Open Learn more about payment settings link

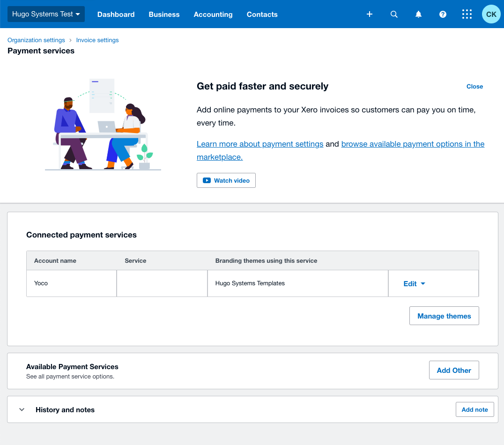260,144
